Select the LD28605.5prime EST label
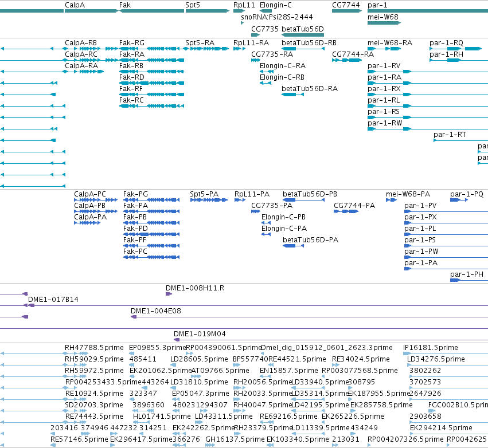The height and width of the screenshot is (448, 488). click(x=199, y=359)
